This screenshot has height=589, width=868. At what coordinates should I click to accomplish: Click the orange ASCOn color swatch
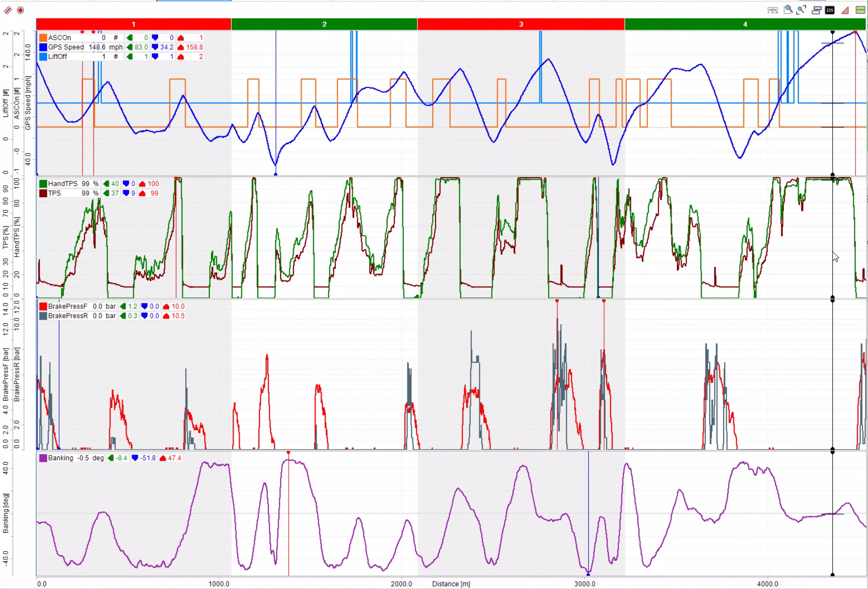click(43, 38)
